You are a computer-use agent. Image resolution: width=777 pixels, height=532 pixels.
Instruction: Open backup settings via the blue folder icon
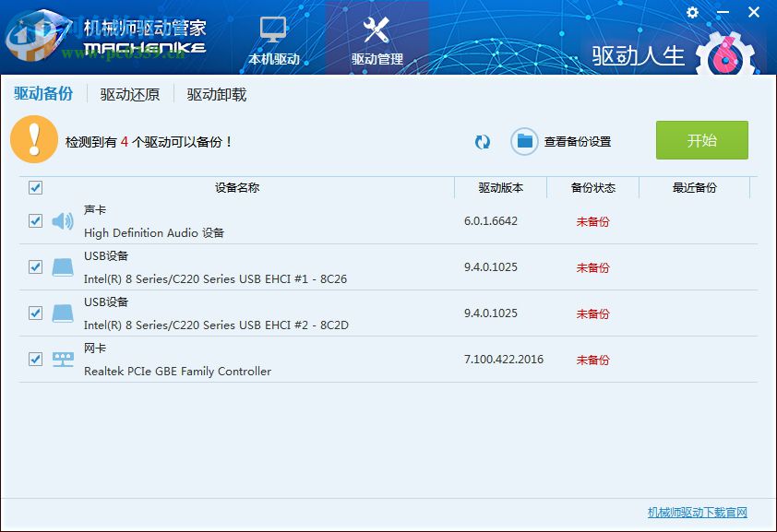click(x=524, y=141)
